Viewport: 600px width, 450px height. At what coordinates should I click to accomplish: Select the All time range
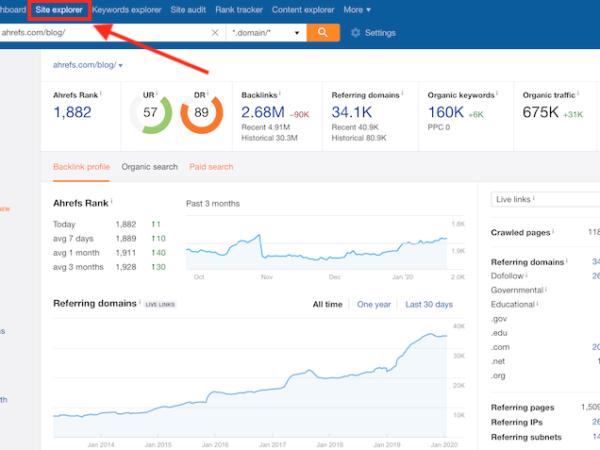(x=327, y=304)
